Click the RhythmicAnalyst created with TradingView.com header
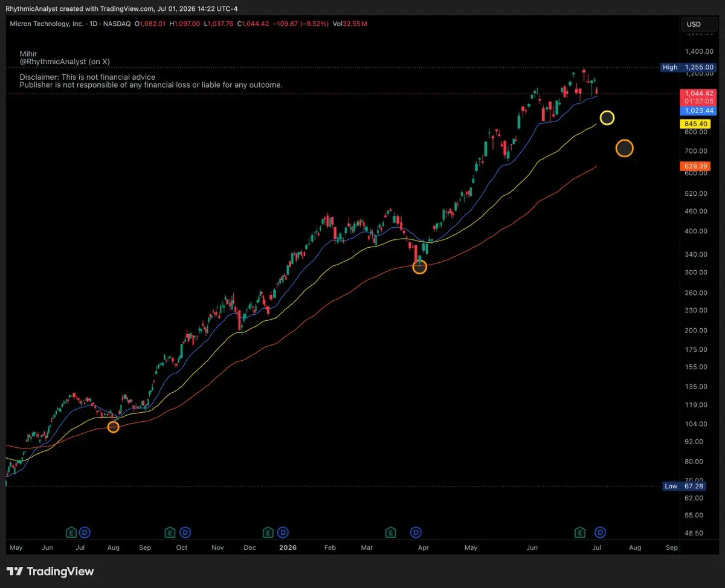The width and height of the screenshot is (725, 588). pos(80,8)
